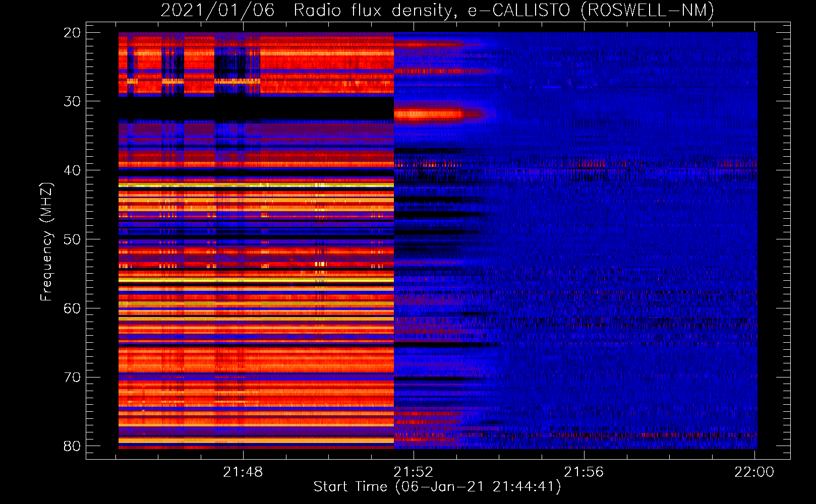Select the 20 MHz frequency tick label
The height and width of the screenshot is (504, 816).
(72, 33)
